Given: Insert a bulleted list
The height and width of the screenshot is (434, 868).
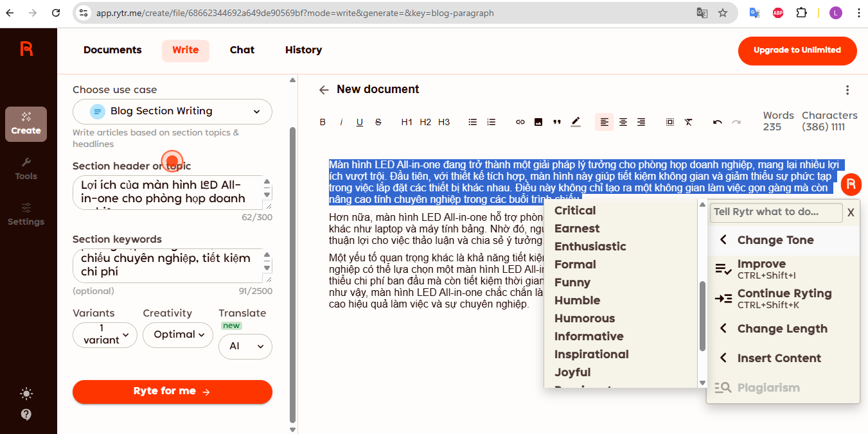Looking at the screenshot, I should coord(473,122).
